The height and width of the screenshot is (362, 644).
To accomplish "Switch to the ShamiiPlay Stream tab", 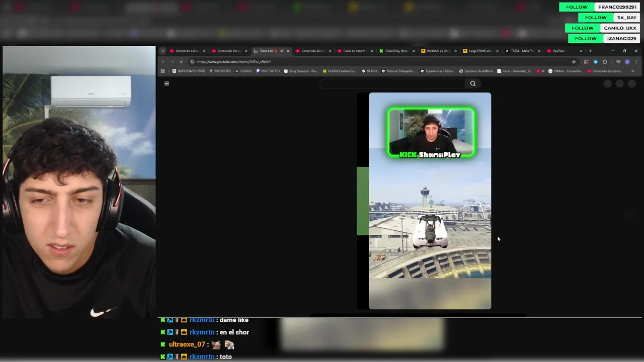I will [x=396, y=51].
